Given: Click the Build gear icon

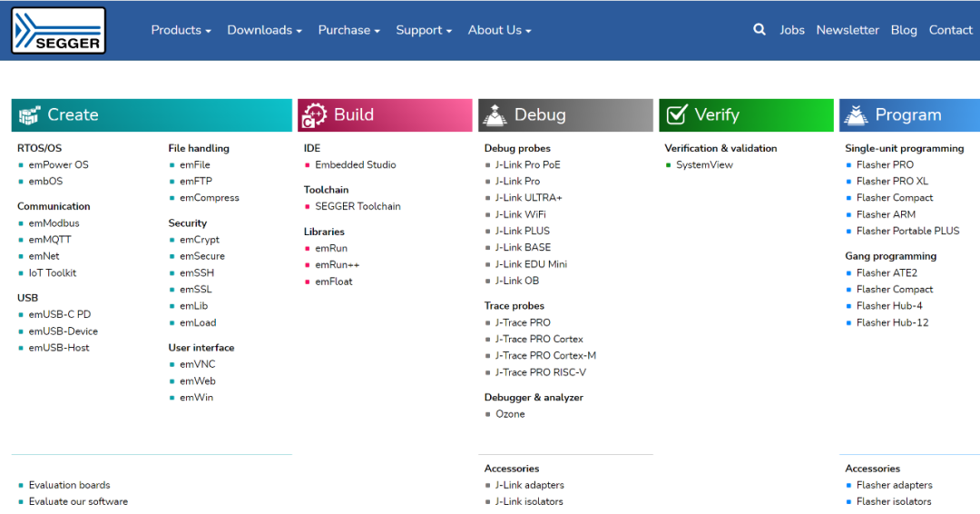Looking at the screenshot, I should point(314,115).
